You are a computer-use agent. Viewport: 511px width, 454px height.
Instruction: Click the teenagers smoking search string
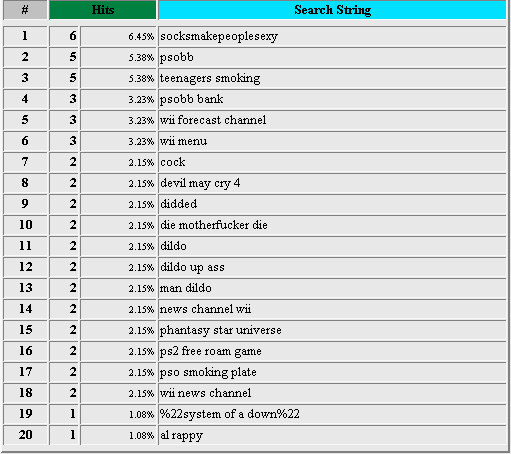(x=210, y=78)
